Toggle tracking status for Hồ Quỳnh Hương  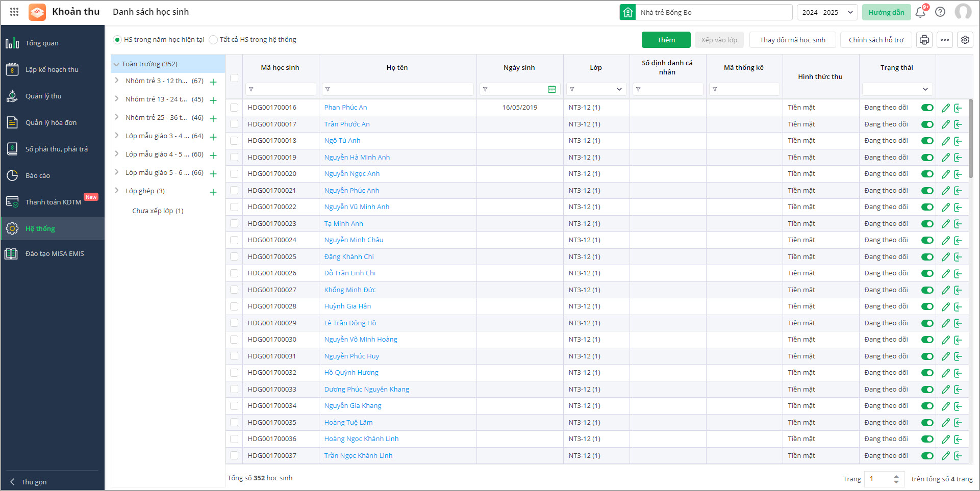point(927,373)
